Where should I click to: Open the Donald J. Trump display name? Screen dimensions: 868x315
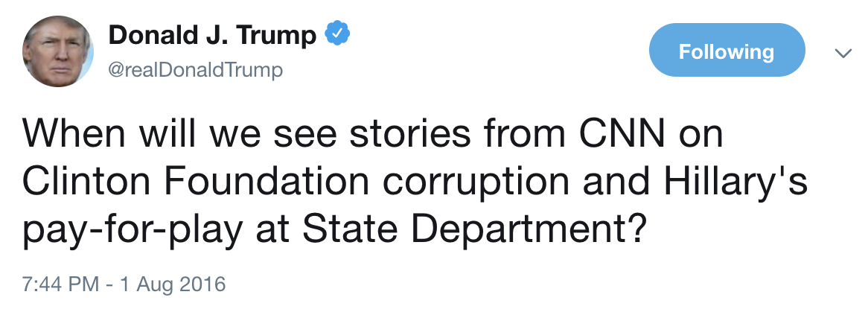[213, 36]
